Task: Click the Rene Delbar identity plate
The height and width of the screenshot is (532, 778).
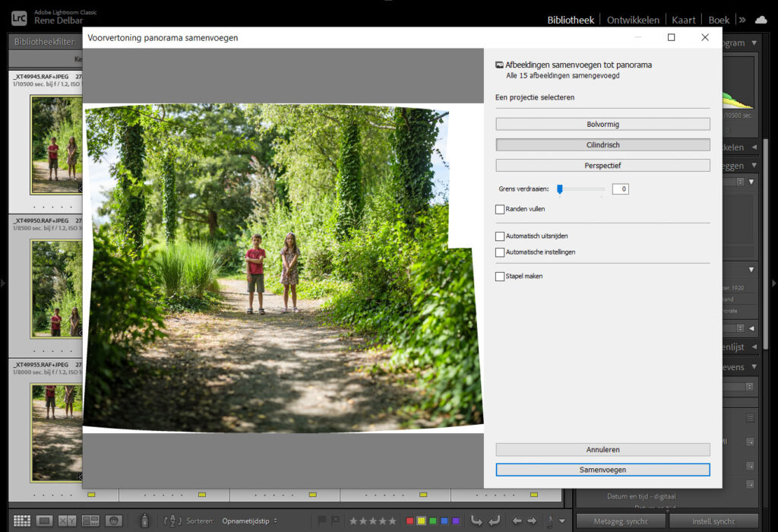Action: (x=59, y=21)
